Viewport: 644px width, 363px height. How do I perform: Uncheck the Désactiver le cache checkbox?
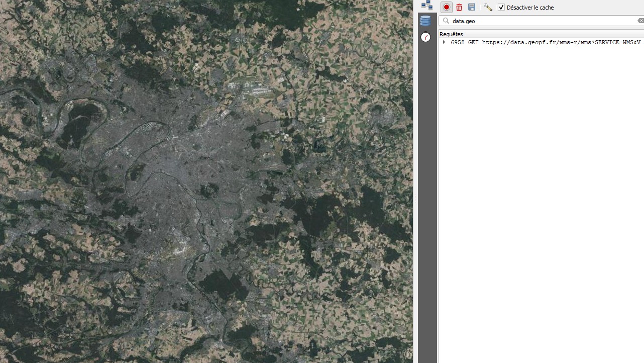501,7
